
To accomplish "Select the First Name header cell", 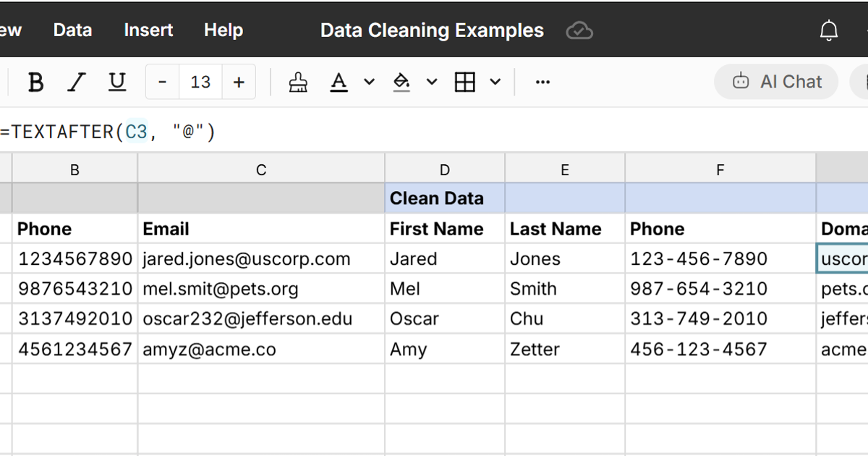I will tap(445, 229).
